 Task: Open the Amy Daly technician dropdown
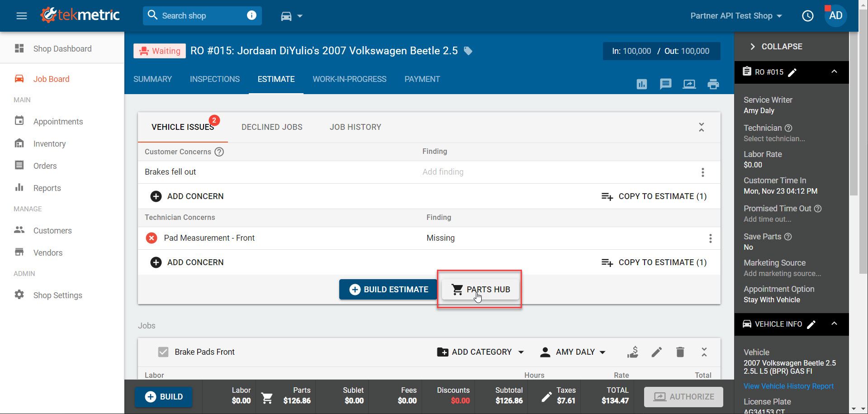tap(572, 352)
